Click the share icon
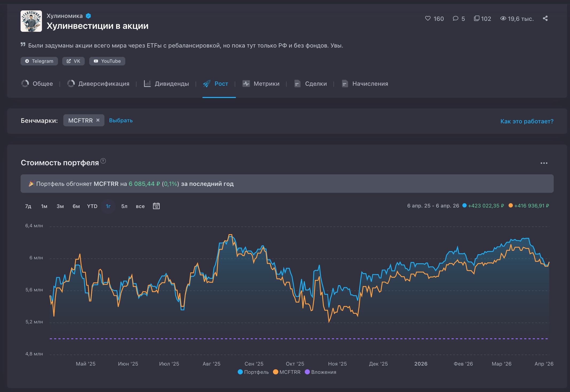The width and height of the screenshot is (570, 392). (545, 18)
